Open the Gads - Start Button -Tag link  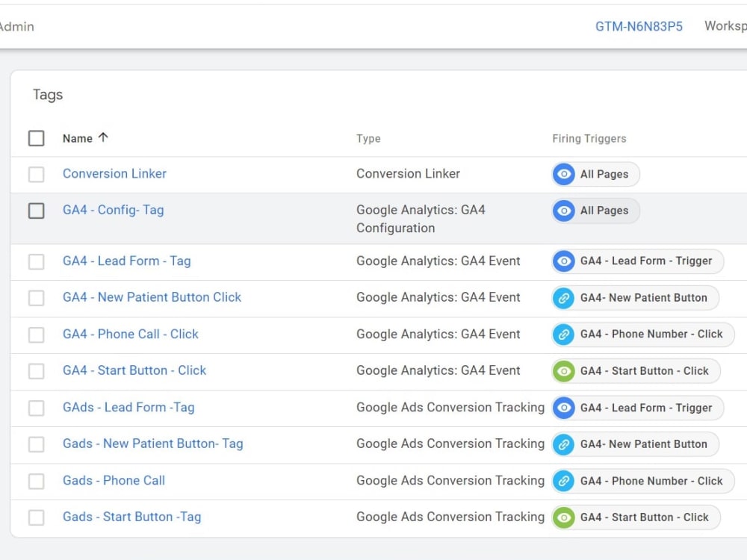pos(132,517)
